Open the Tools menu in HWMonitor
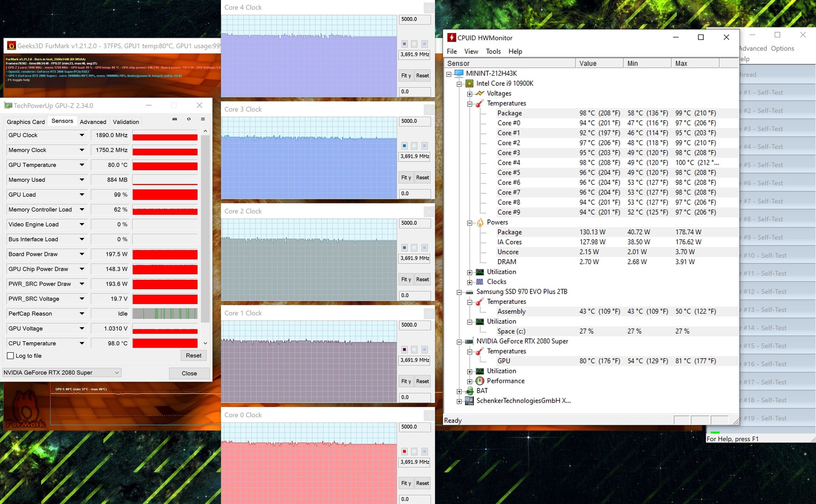This screenshot has width=816, height=504. point(493,51)
